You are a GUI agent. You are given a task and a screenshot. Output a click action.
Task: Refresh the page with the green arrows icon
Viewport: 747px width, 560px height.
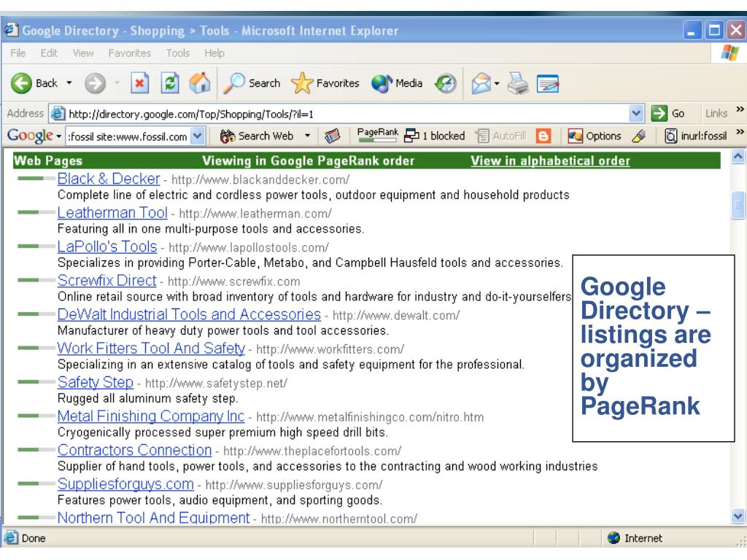click(x=169, y=83)
